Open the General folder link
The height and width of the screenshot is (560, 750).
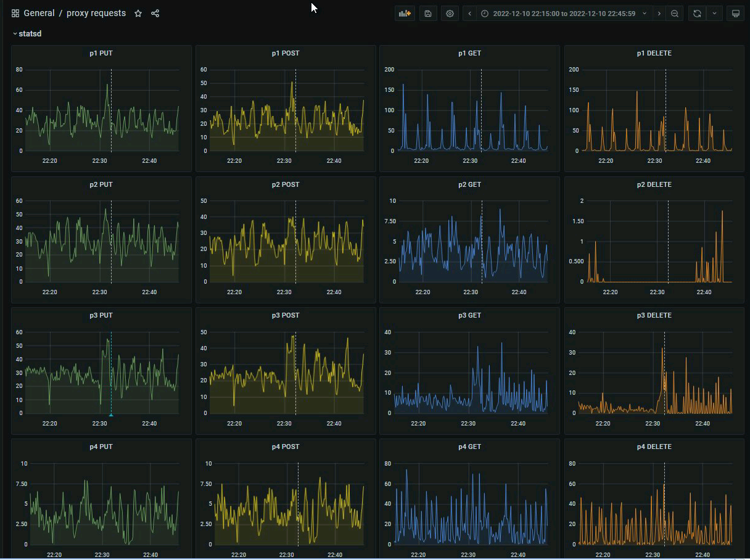(x=39, y=14)
